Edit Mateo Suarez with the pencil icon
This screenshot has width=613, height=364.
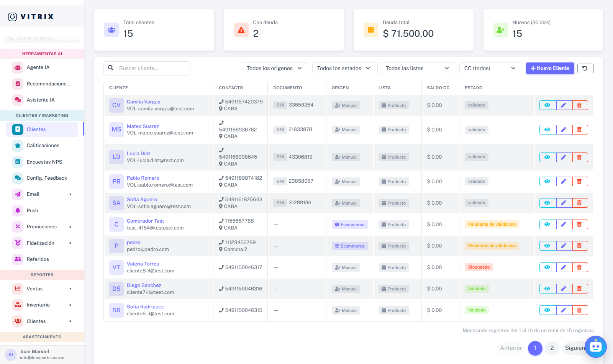[564, 130]
